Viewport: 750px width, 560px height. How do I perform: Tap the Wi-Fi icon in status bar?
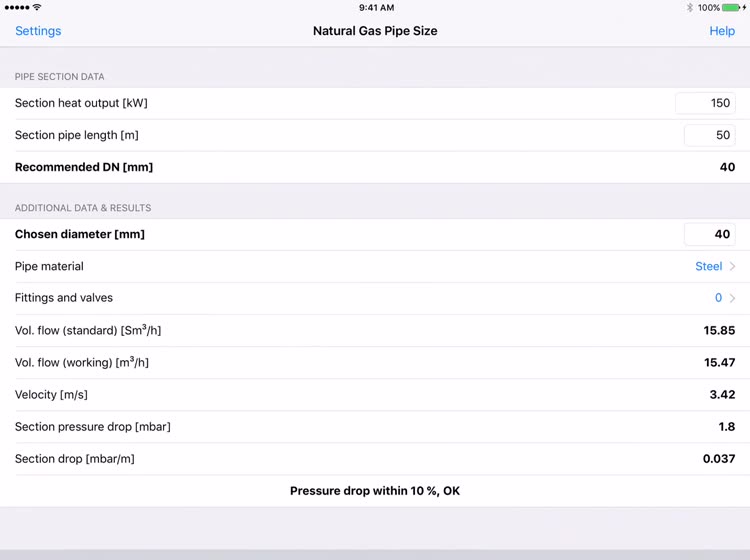(x=37, y=7)
